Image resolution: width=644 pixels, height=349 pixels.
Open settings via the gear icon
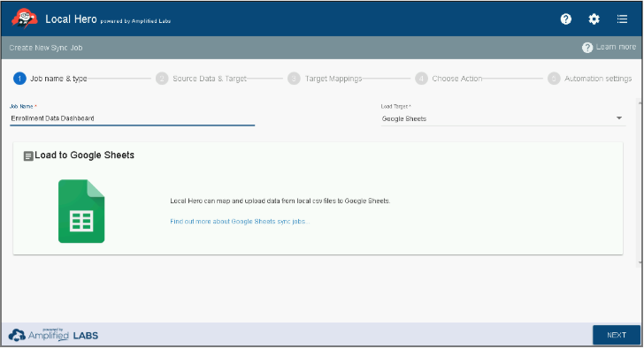594,19
